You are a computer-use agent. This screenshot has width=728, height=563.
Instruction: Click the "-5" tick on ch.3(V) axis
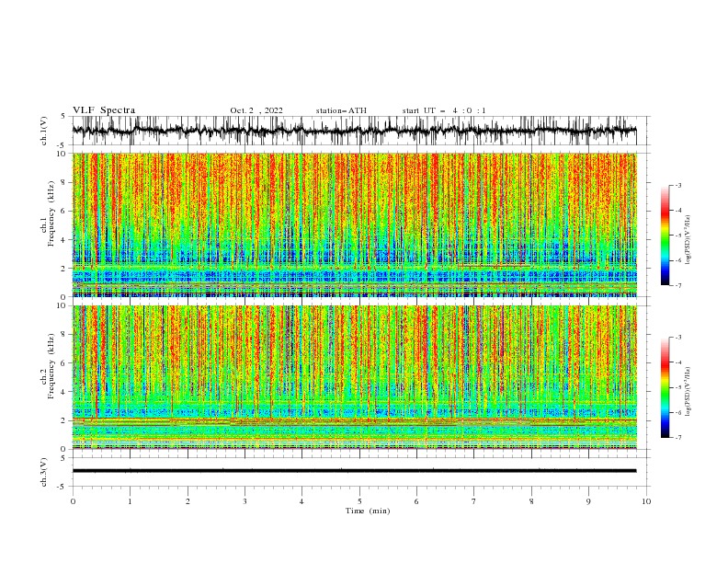63,487
